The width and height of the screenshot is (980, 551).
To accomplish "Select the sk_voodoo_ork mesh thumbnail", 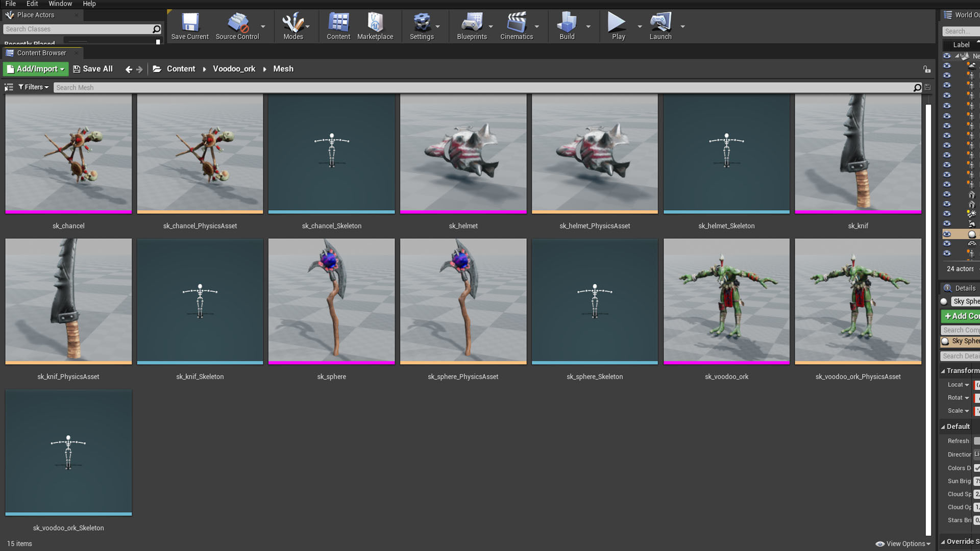I will click(x=726, y=301).
